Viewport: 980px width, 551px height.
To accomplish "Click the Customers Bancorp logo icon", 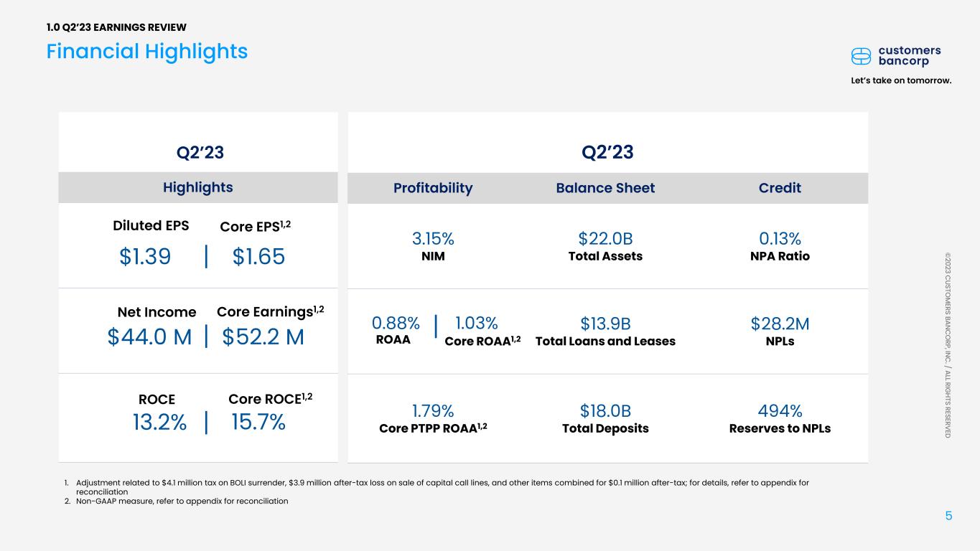I will pyautogui.click(x=861, y=56).
